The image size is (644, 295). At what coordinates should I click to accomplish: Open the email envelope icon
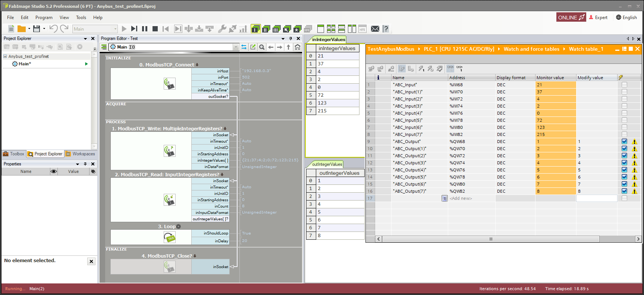coord(375,29)
